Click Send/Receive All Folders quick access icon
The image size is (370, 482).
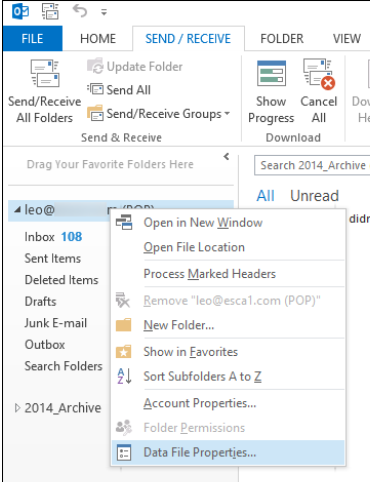pyautogui.click(x=50, y=12)
